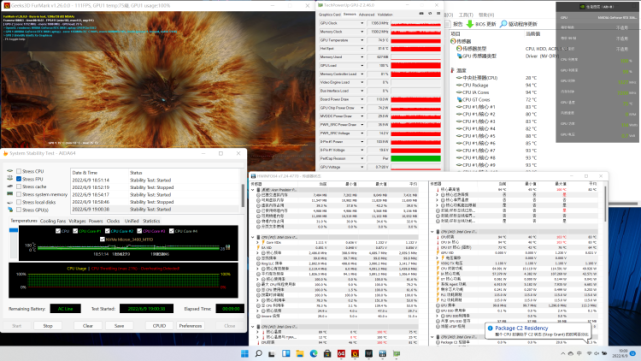
Task: Click the Stress CPU chip icon in AIDA64
Action: (x=10, y=171)
